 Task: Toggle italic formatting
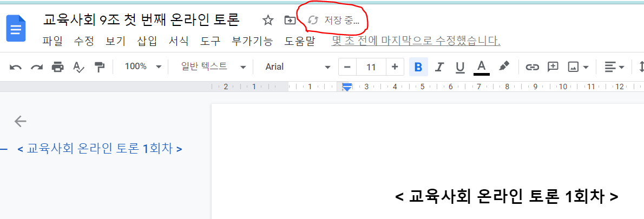coord(439,67)
